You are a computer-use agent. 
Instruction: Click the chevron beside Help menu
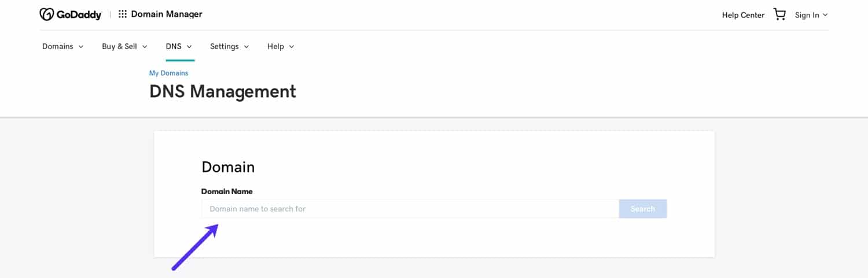point(292,47)
